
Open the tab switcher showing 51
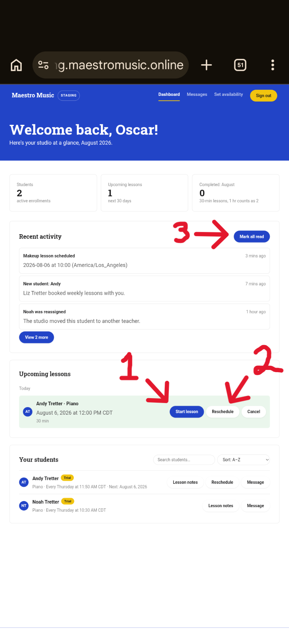pyautogui.click(x=240, y=65)
